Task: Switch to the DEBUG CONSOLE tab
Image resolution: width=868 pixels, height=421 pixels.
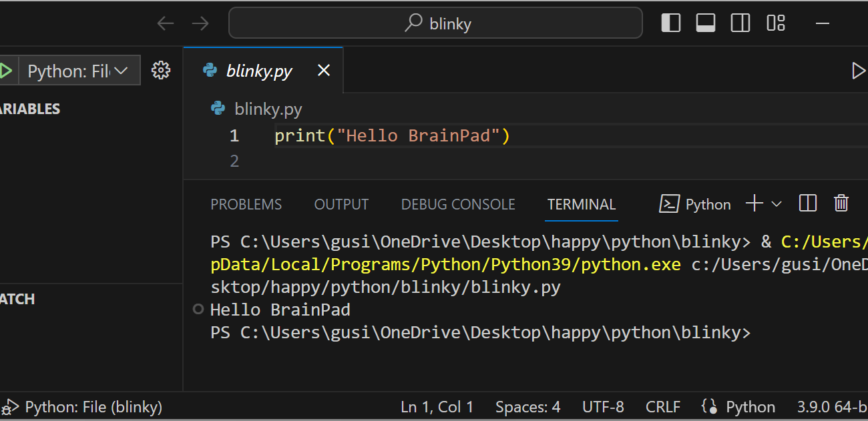Action: pos(458,204)
